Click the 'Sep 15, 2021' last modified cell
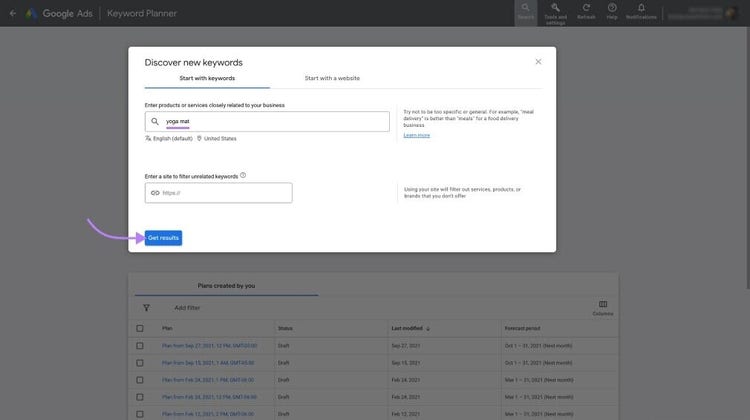The image size is (750, 420). [405, 363]
